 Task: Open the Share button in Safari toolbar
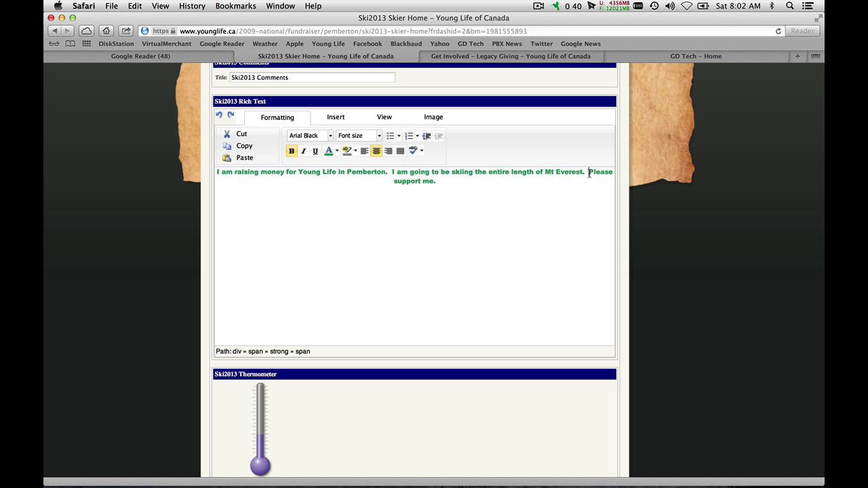pos(126,31)
